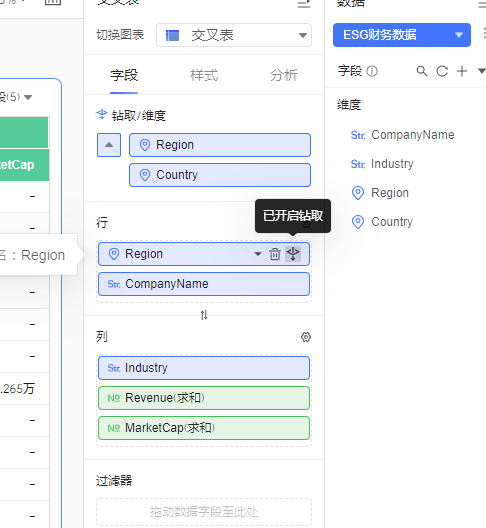The image size is (486, 528).
Task: Switch to the 分析 tab
Action: 284,75
